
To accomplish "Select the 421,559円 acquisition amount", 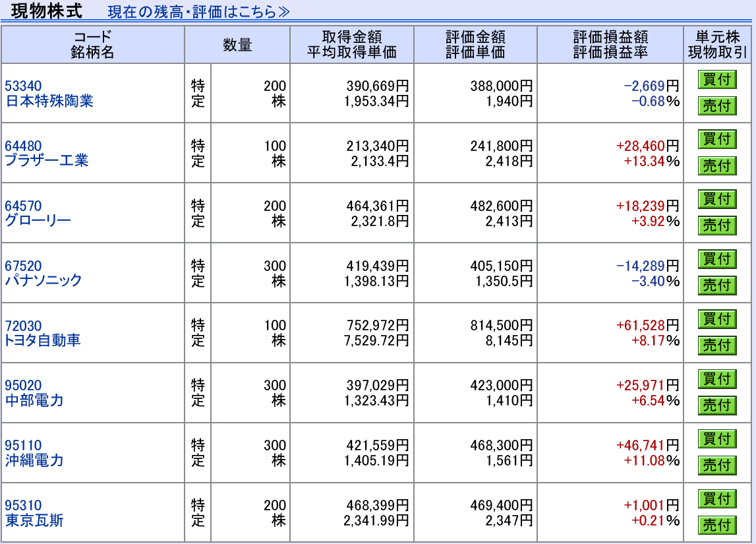I will click(x=378, y=445).
